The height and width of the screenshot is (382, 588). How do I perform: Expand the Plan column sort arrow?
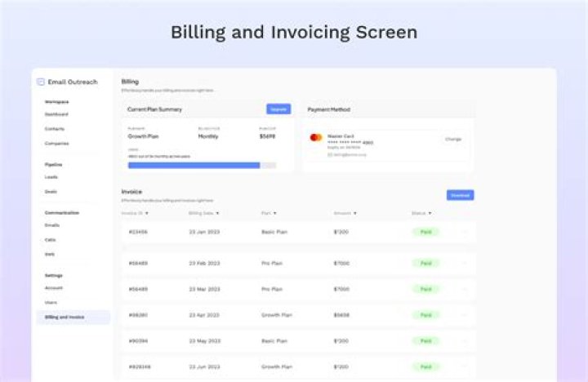[x=275, y=213]
